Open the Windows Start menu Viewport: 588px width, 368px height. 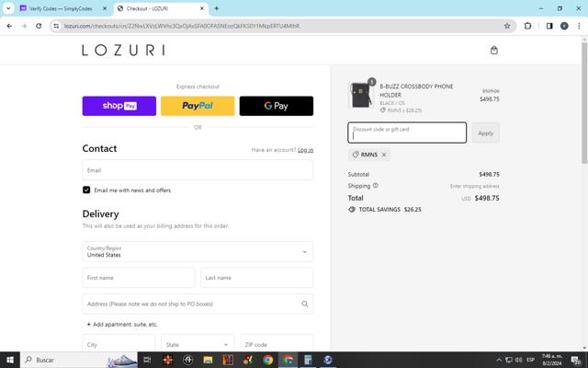(x=10, y=360)
